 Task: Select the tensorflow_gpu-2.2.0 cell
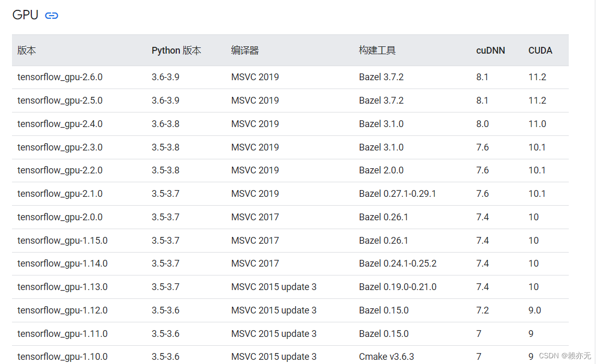pyautogui.click(x=60, y=170)
